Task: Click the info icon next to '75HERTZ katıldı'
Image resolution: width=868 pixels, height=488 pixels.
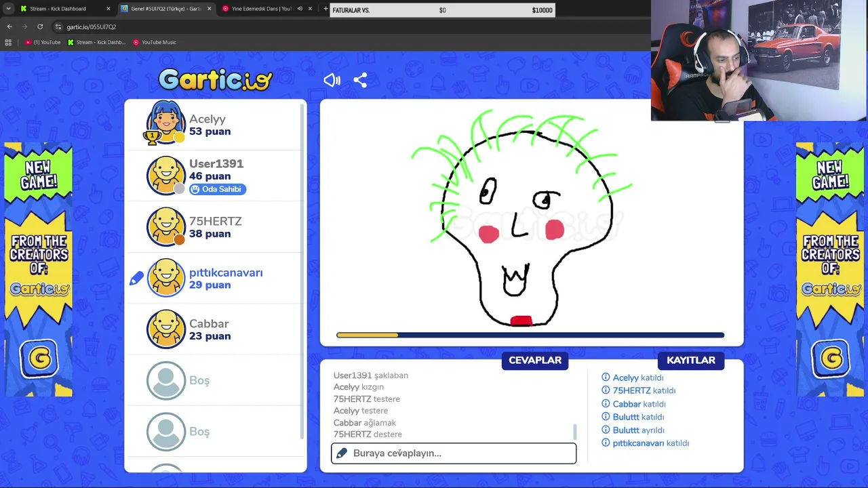Action: point(606,390)
